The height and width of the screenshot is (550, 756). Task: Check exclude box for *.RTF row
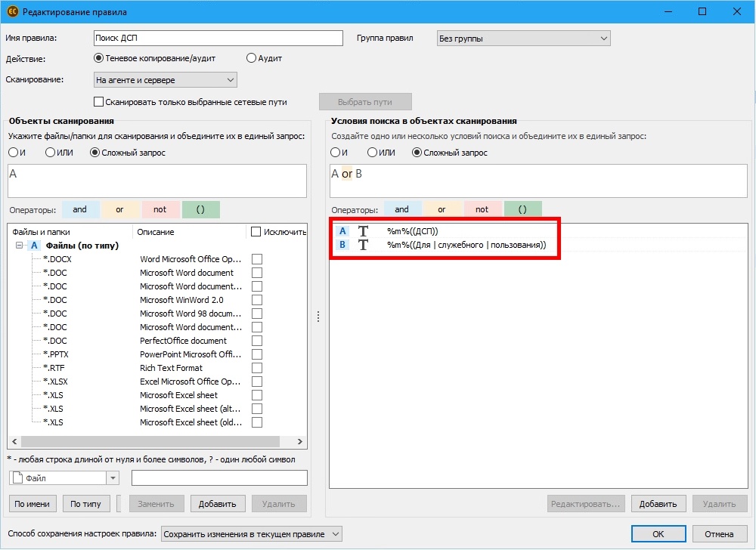click(257, 368)
